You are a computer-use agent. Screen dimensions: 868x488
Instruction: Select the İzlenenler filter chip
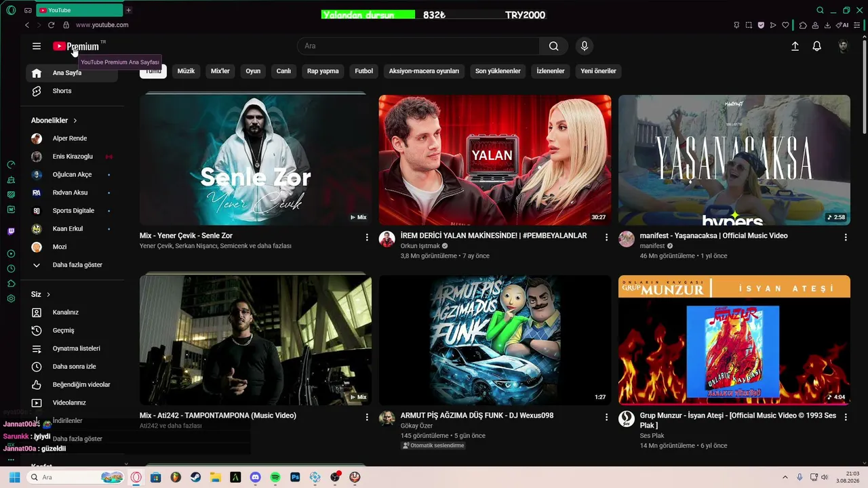point(551,71)
